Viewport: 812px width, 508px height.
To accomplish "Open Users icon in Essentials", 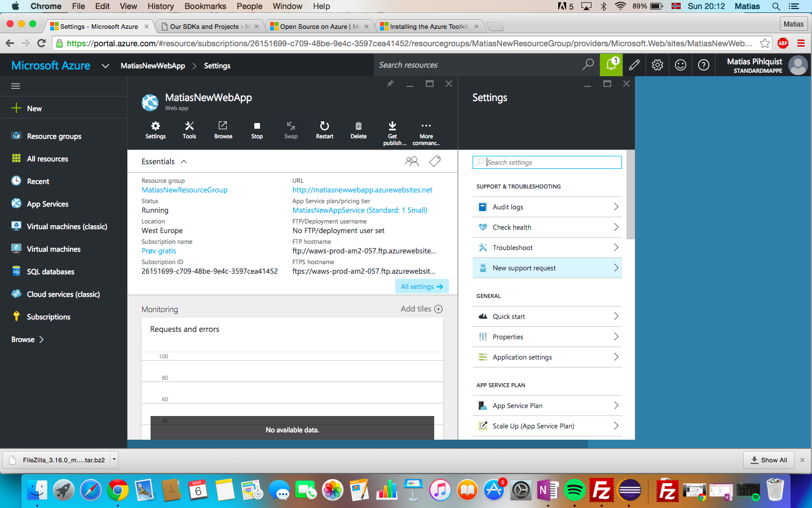I will pos(412,161).
